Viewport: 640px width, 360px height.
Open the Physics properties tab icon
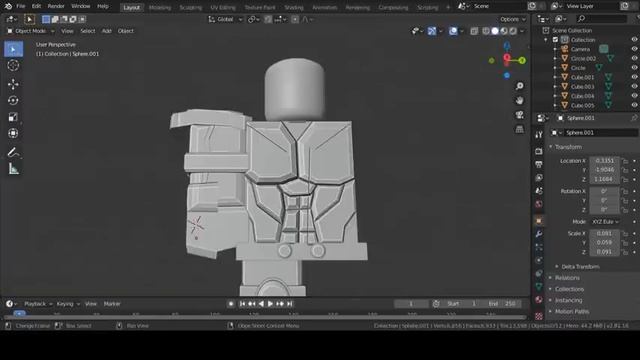coord(539,260)
